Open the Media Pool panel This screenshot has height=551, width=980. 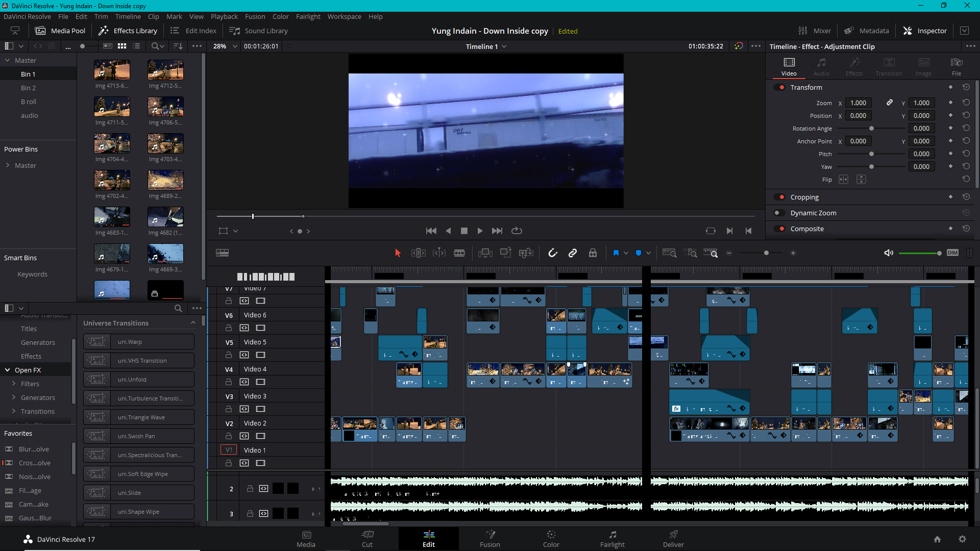tap(60, 31)
